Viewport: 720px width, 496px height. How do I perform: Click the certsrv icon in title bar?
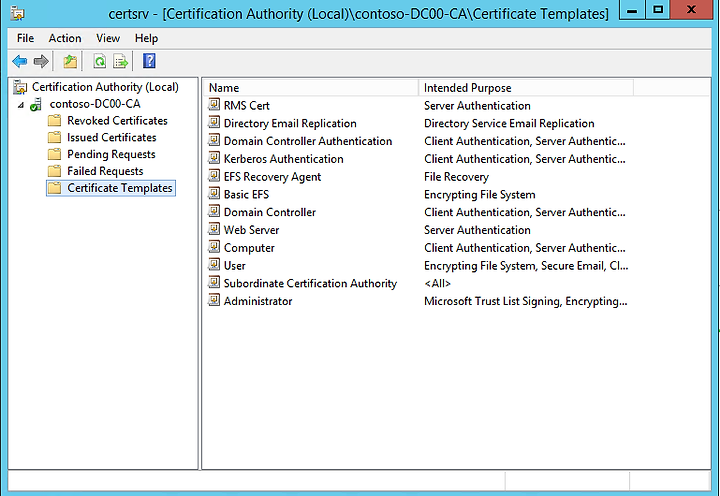click(x=18, y=13)
